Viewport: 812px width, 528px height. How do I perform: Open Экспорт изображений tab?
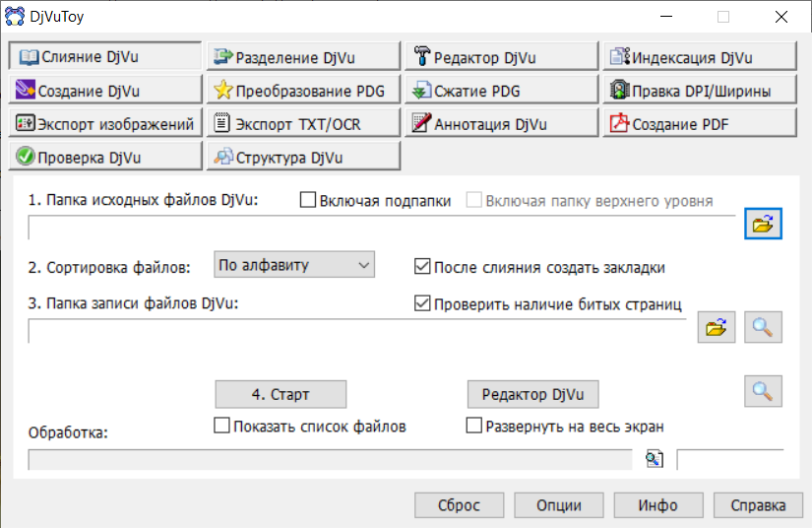(105, 123)
